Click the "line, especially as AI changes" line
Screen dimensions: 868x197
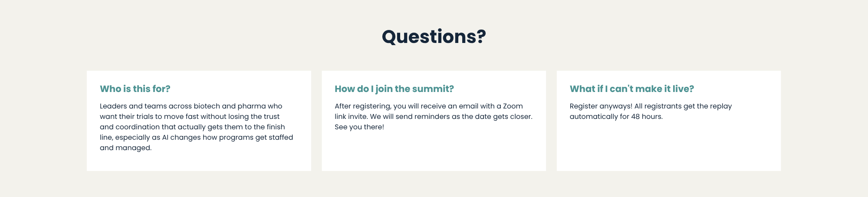tap(197, 138)
